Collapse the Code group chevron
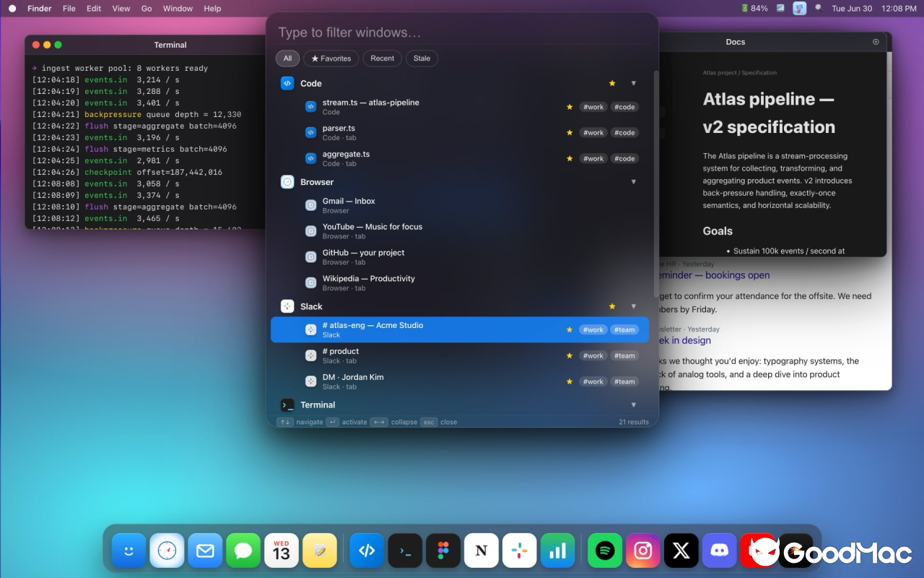 [634, 83]
